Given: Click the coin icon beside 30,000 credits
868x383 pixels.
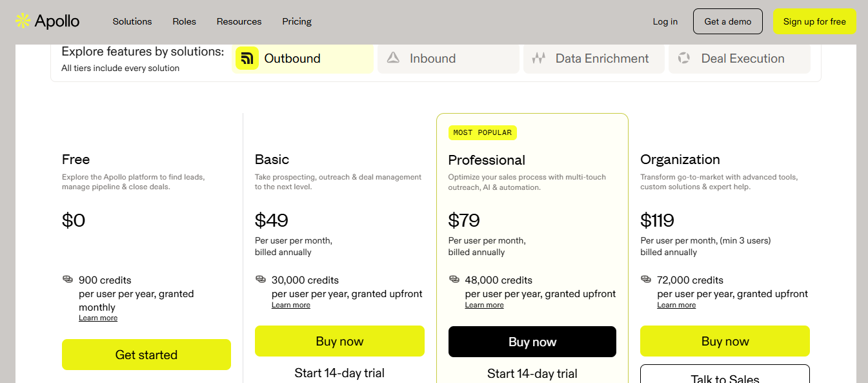Looking at the screenshot, I should (260, 279).
